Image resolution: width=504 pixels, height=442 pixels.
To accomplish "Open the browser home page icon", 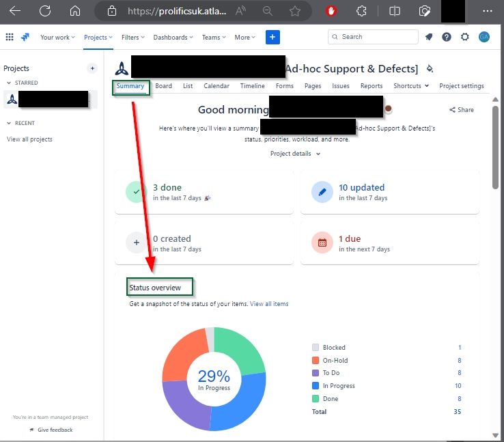I will (x=75, y=11).
